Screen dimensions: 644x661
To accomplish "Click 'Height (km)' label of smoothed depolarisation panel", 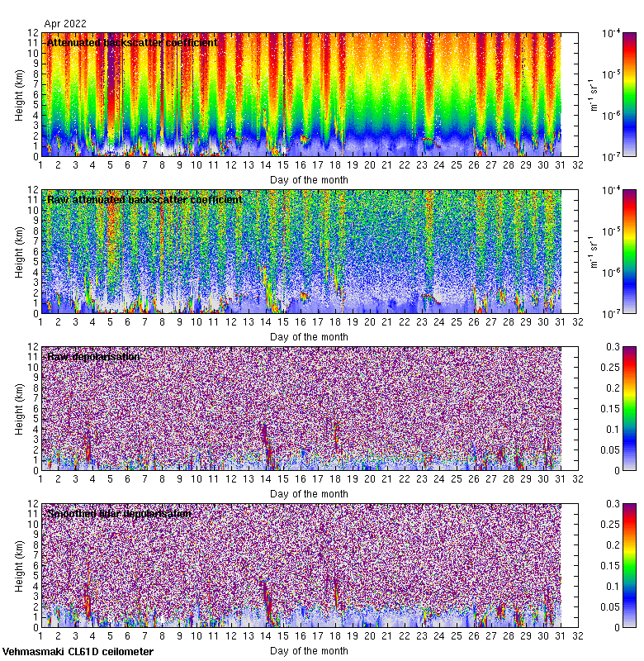I will coord(19,566).
